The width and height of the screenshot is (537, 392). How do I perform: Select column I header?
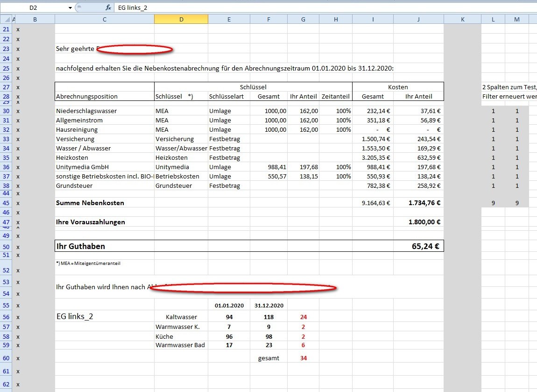click(x=373, y=20)
